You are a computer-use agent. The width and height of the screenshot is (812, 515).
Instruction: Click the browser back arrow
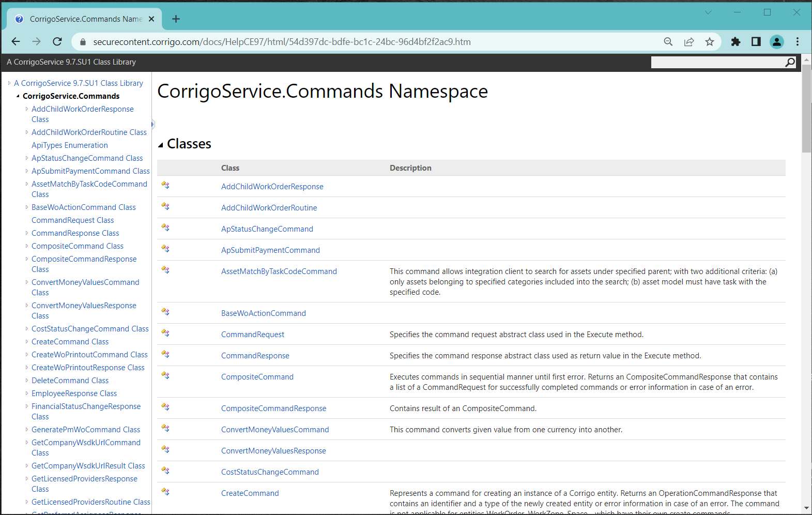pyautogui.click(x=16, y=41)
